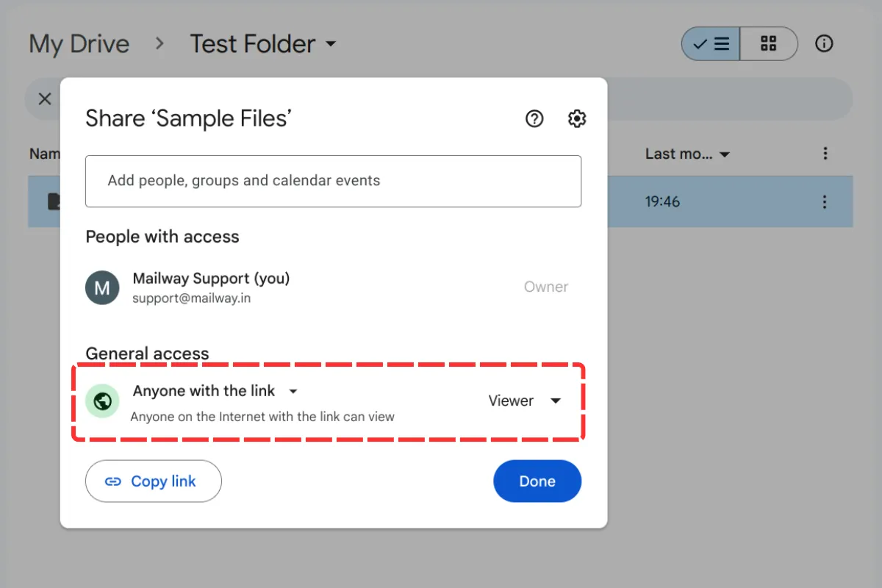Open the Drive details info icon
The height and width of the screenshot is (588, 882).
click(x=824, y=44)
